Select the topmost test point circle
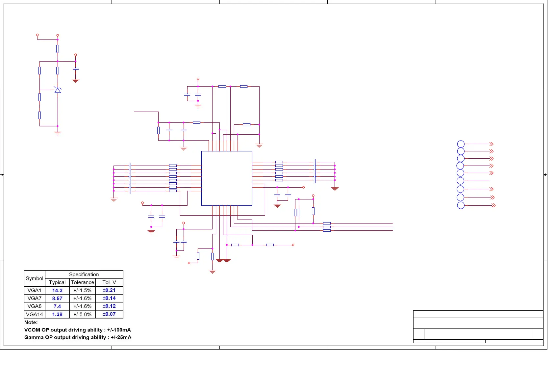This screenshot has height=392, width=554. 461,144
